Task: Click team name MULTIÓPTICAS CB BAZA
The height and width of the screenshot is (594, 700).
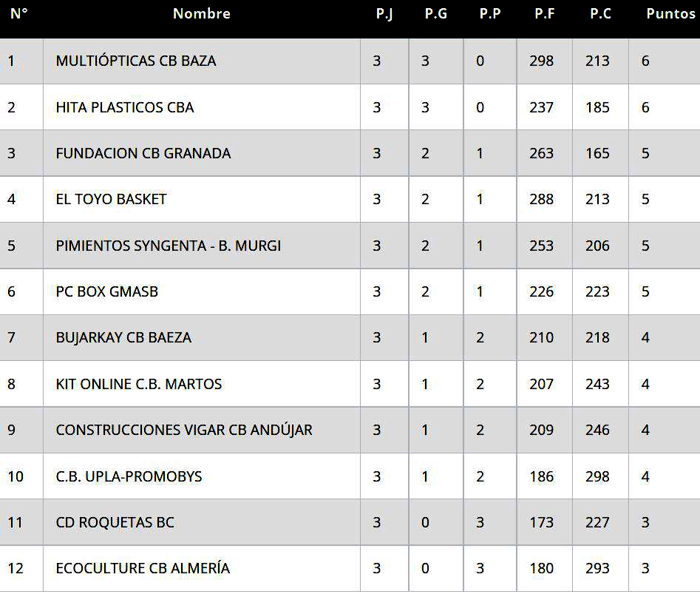Action: coord(136,61)
